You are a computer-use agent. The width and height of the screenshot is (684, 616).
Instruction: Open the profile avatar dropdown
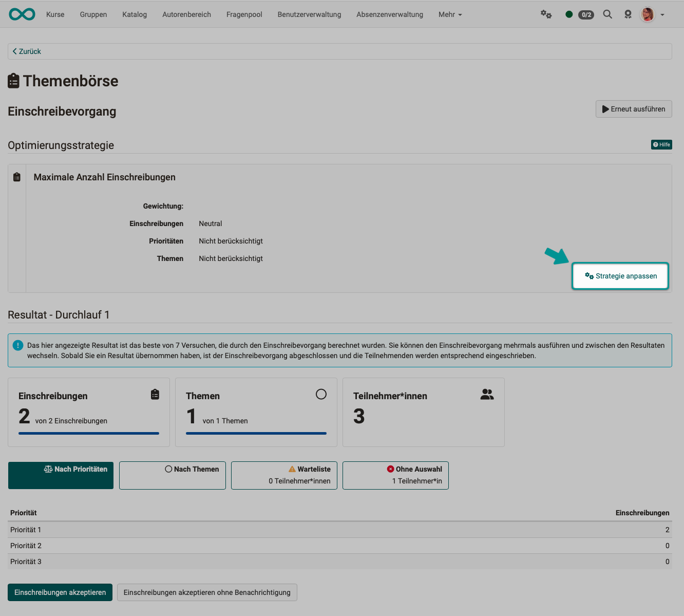pyautogui.click(x=648, y=14)
